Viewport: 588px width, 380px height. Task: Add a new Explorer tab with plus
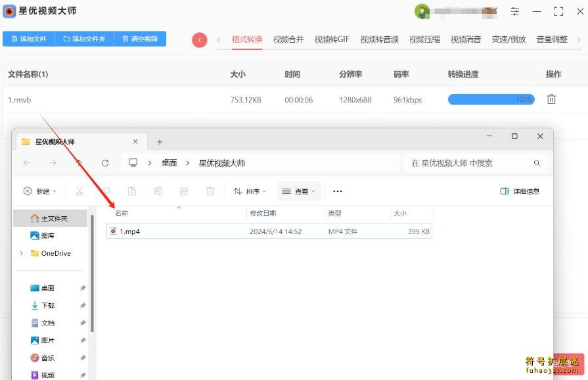pos(160,142)
